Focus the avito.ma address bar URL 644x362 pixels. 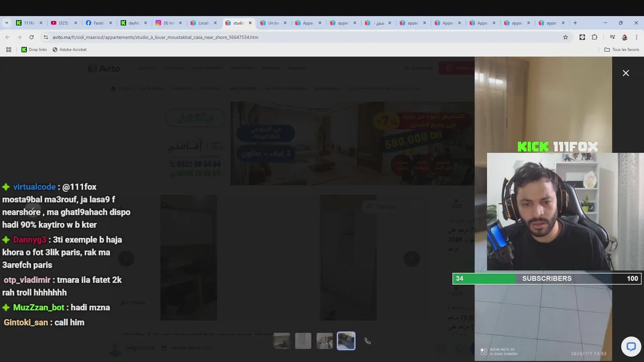(x=155, y=37)
